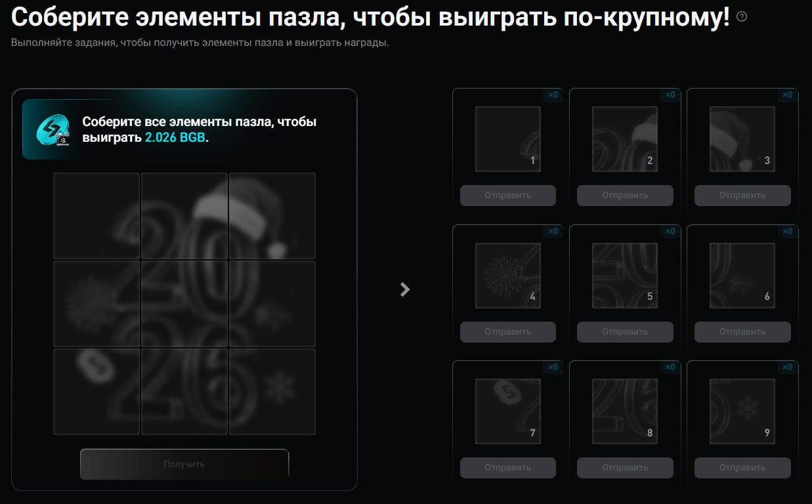This screenshot has height=504, width=812.
Task: Select the snowflake puzzle piece 9
Action: (x=742, y=411)
